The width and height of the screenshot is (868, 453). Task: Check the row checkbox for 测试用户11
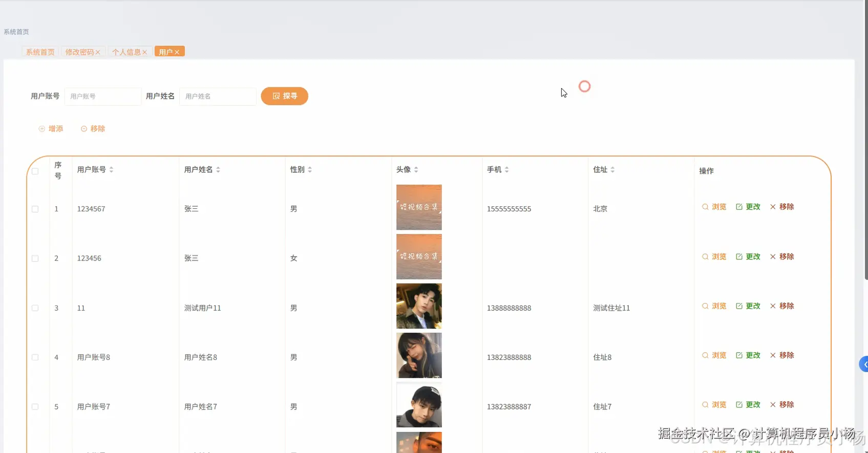(35, 308)
